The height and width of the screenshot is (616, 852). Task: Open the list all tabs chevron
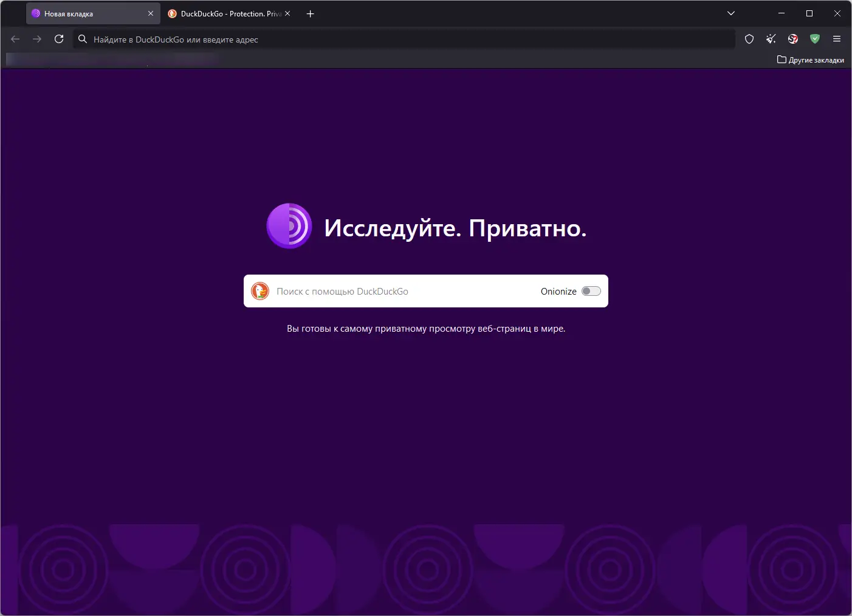click(730, 13)
